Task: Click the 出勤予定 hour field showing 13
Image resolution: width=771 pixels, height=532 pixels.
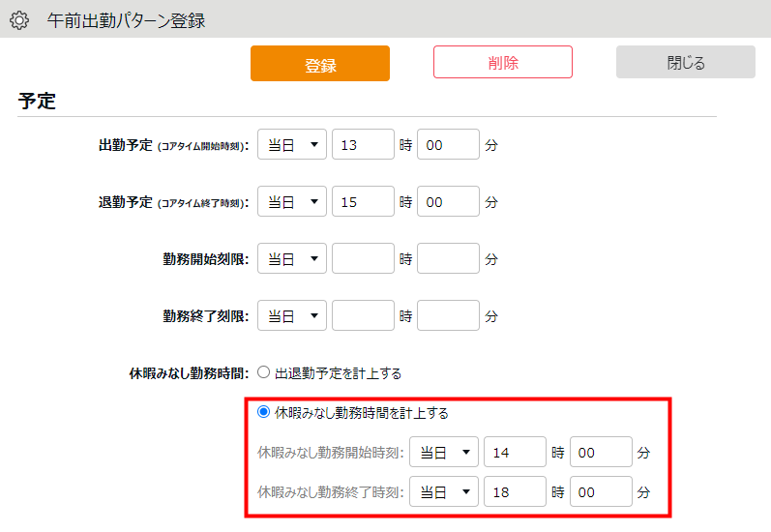Action: (x=363, y=145)
